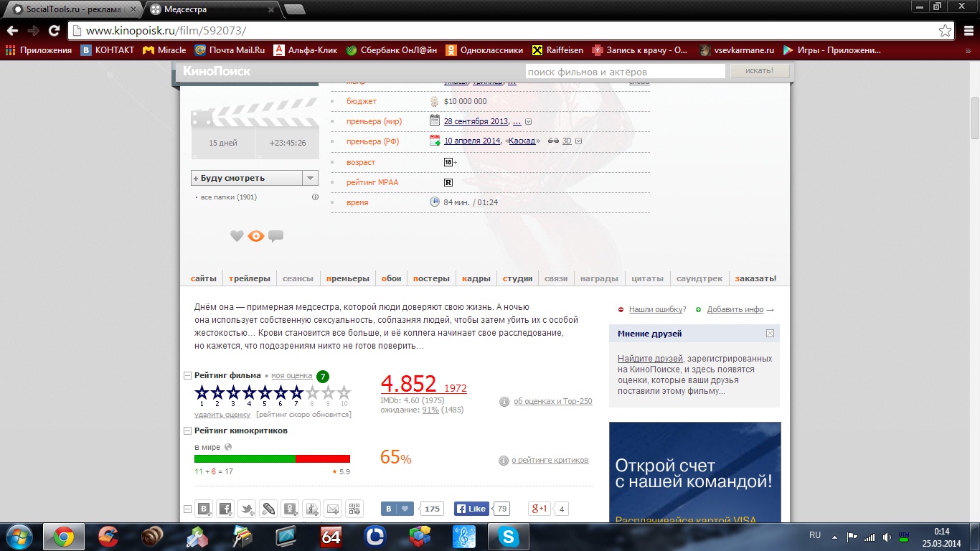Screen dimensions: 980x551
Task: Set the rating to 1 star
Action: pos(202,392)
